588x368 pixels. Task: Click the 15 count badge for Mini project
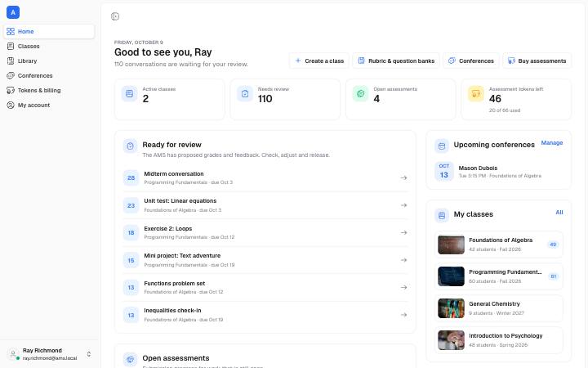tap(131, 260)
